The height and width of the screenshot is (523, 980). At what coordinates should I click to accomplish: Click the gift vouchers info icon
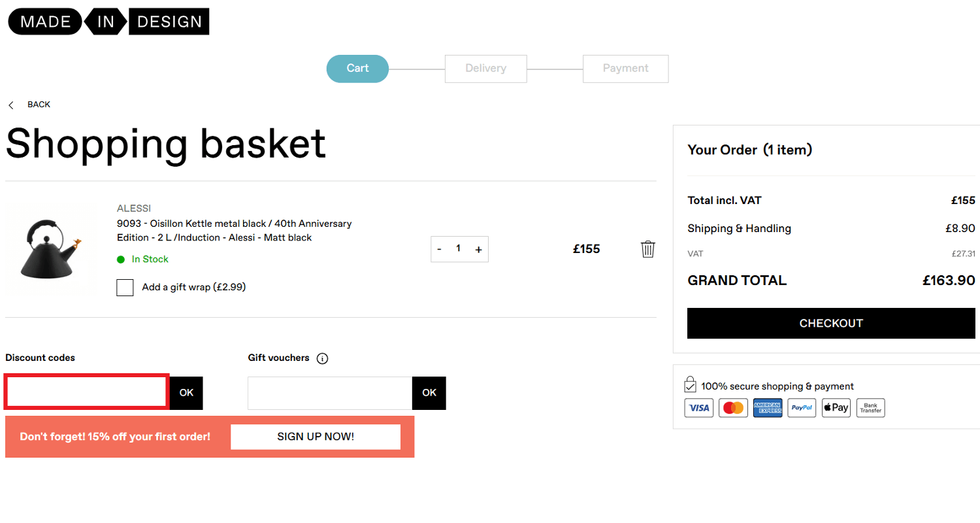[x=322, y=358]
